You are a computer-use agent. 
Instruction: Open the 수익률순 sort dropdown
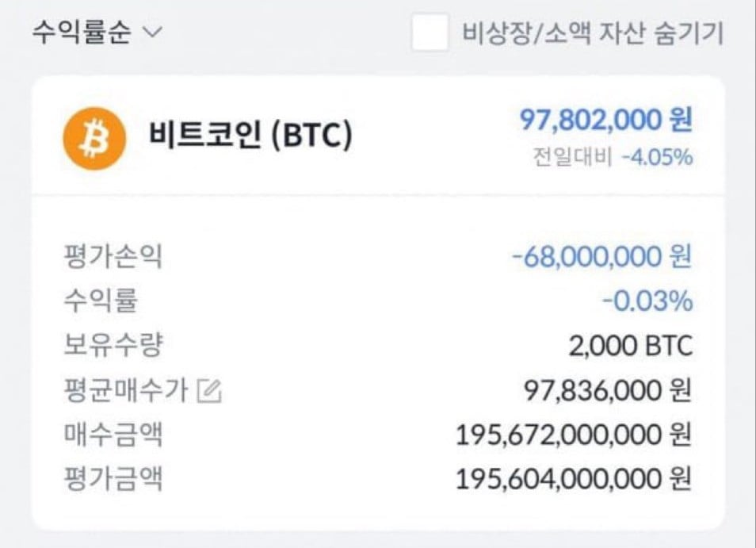pos(81,33)
